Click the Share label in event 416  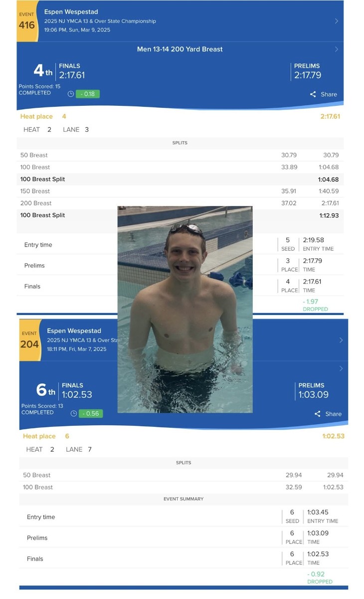click(x=329, y=94)
